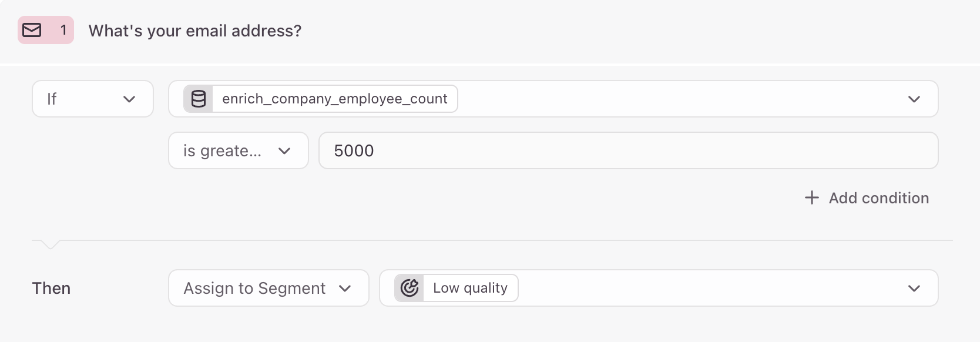The image size is (980, 342).
Task: Click the plus icon for Add condition
Action: (x=811, y=197)
